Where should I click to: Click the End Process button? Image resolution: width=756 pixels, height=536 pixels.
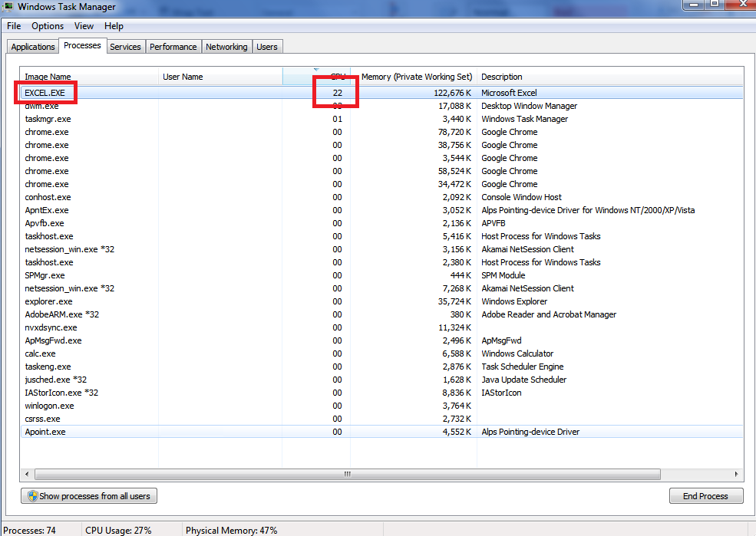706,496
